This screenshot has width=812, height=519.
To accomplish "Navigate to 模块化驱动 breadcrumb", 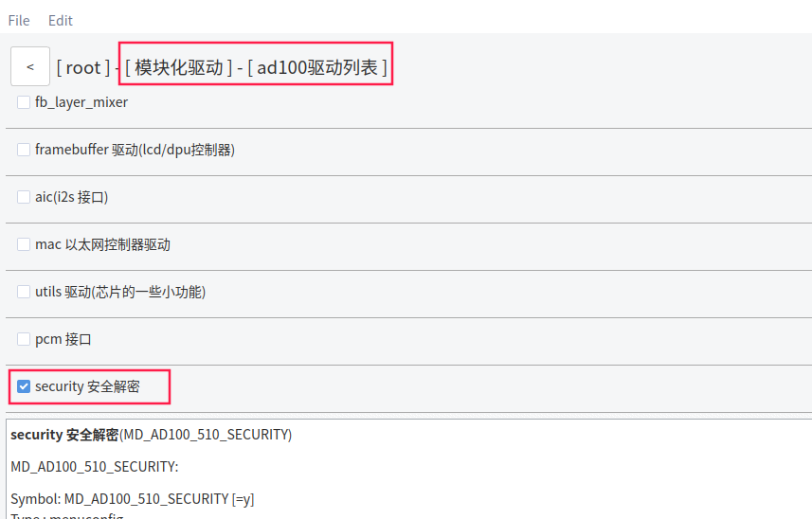I will pyautogui.click(x=179, y=68).
